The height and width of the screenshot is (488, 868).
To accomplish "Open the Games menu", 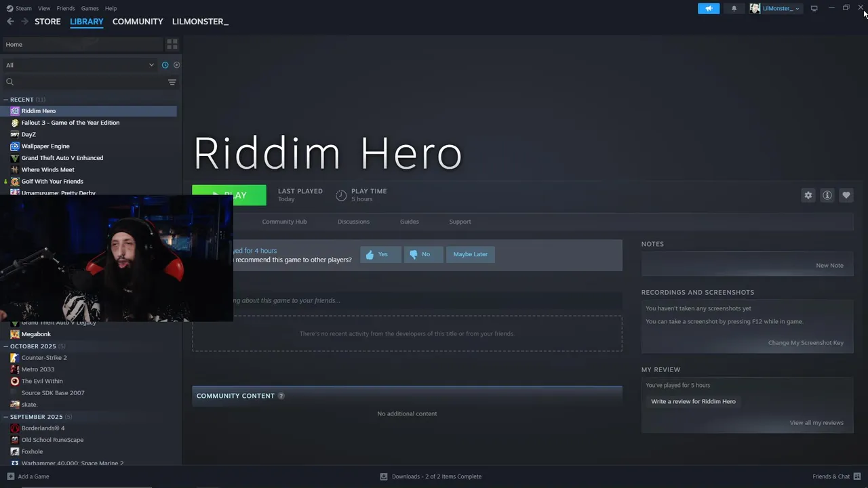I will click(x=90, y=8).
